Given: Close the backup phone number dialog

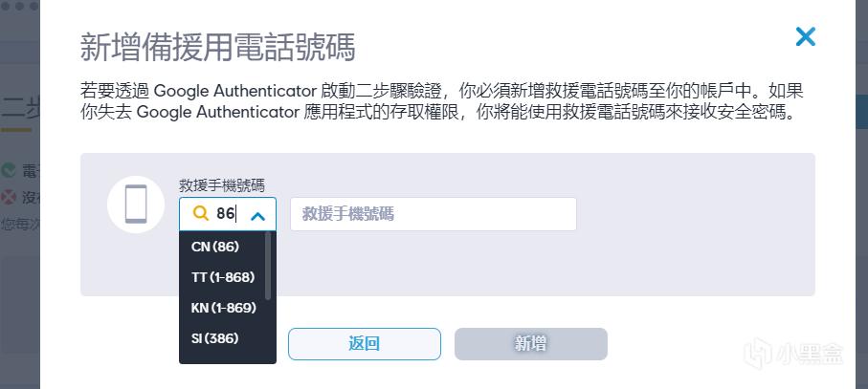Looking at the screenshot, I should [806, 37].
